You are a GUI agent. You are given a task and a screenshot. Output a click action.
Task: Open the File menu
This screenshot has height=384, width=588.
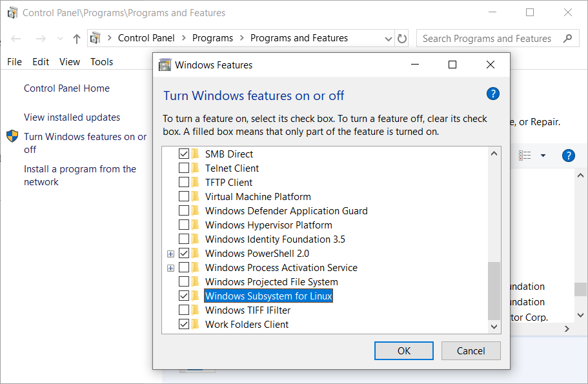pos(14,61)
